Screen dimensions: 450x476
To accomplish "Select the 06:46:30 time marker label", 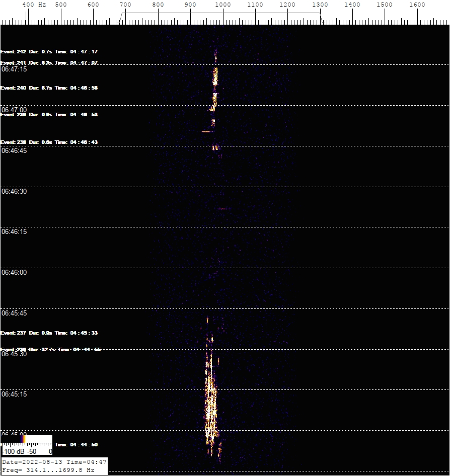I will pos(14,191).
